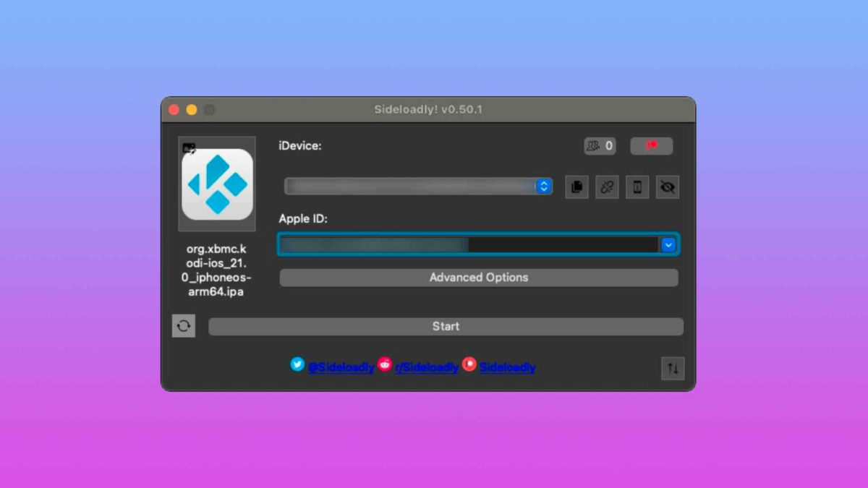This screenshot has width=868, height=488.
Task: Click inside the Apple ID input field
Action: 469,244
